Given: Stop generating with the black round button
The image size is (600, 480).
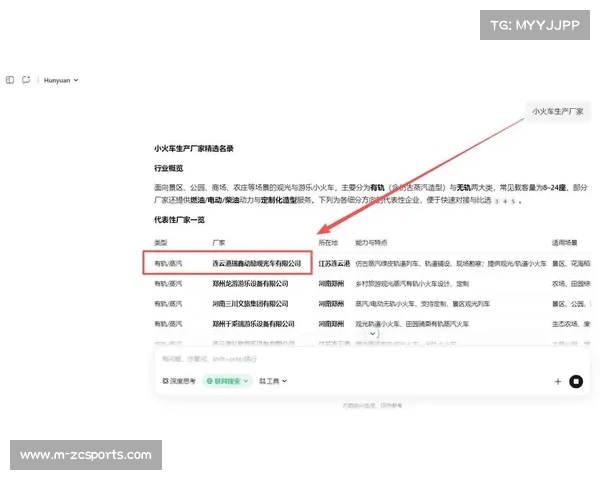Looking at the screenshot, I should coord(576,381).
